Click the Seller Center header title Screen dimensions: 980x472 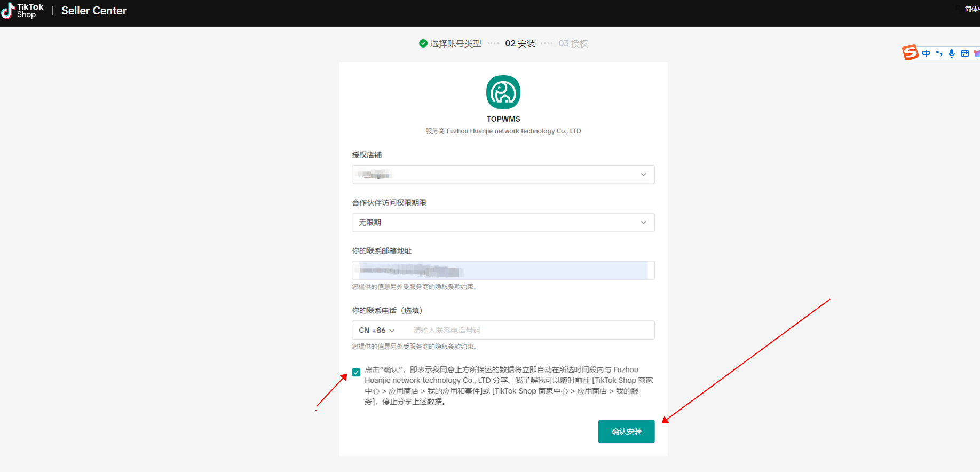(94, 11)
